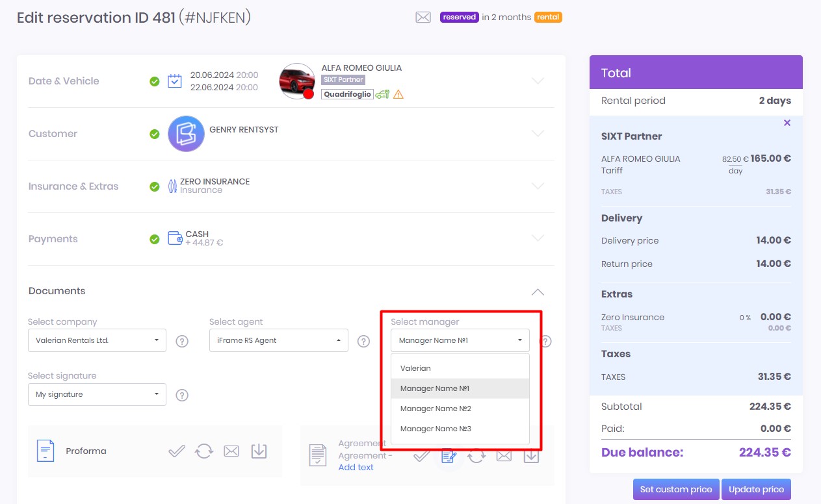The image size is (821, 504).
Task: Expand the Date & Vehicle section chevron
Action: (538, 81)
